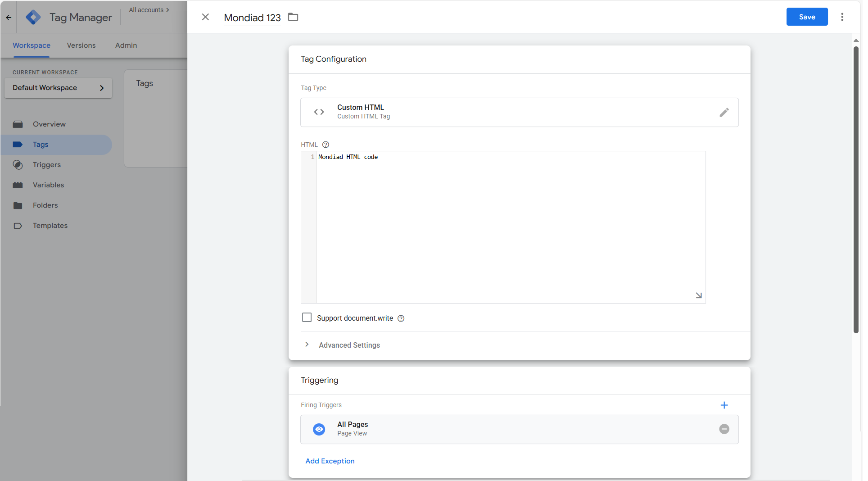Enable Support document.write checkbox
This screenshot has width=868, height=481.
tap(307, 318)
